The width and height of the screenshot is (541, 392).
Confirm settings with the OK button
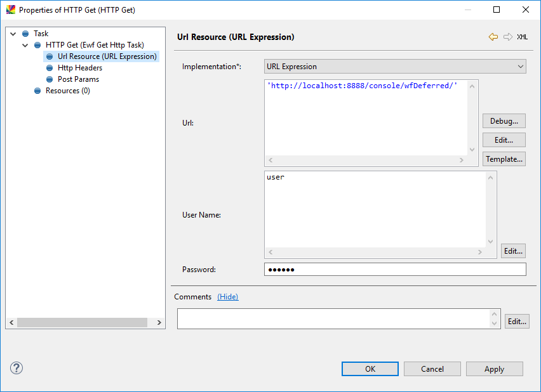tap(370, 369)
